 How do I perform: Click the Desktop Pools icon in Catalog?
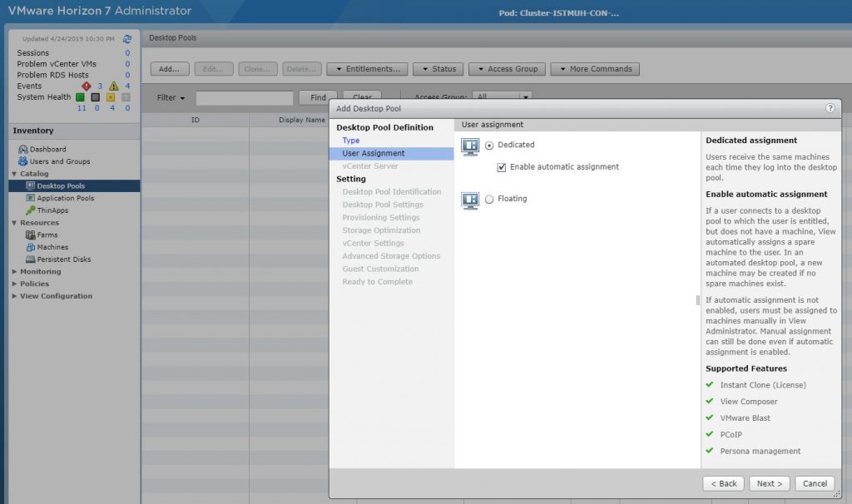(31, 185)
